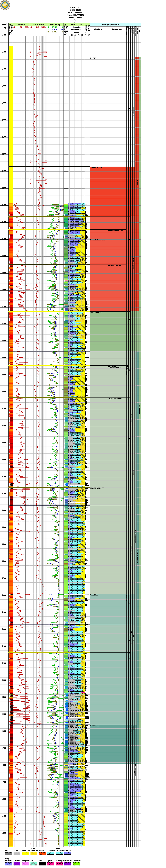The width and height of the screenshot is (166, 868).
Task: Click the Members column header
Action: 98,29
